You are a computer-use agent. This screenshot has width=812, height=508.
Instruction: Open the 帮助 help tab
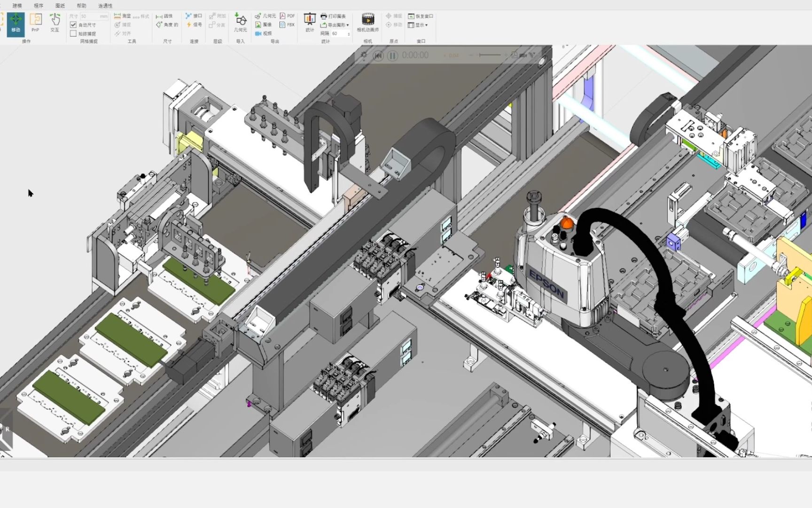pyautogui.click(x=81, y=6)
